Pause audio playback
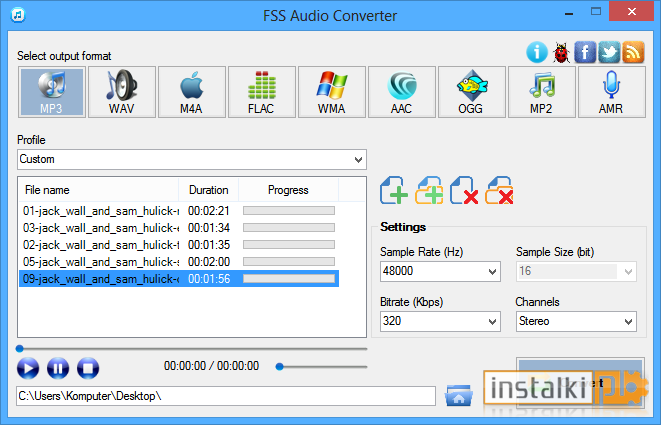 58,368
